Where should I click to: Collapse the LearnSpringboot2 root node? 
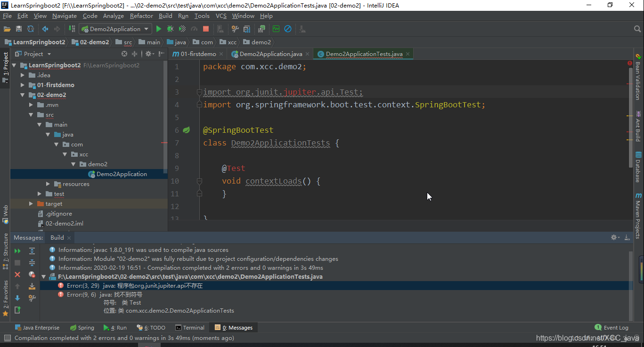(x=14, y=65)
